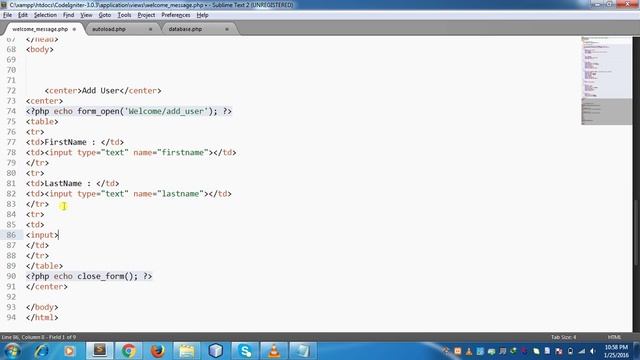This screenshot has height=360, width=640.
Task: Launch Internet Explorer from taskbar
Action: coord(41,351)
